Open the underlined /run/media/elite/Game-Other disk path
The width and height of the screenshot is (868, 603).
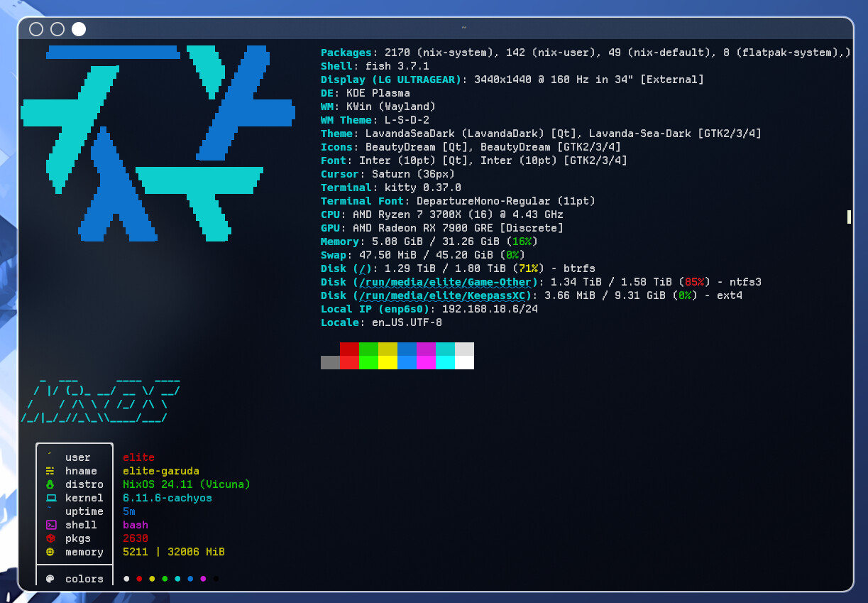pos(446,282)
